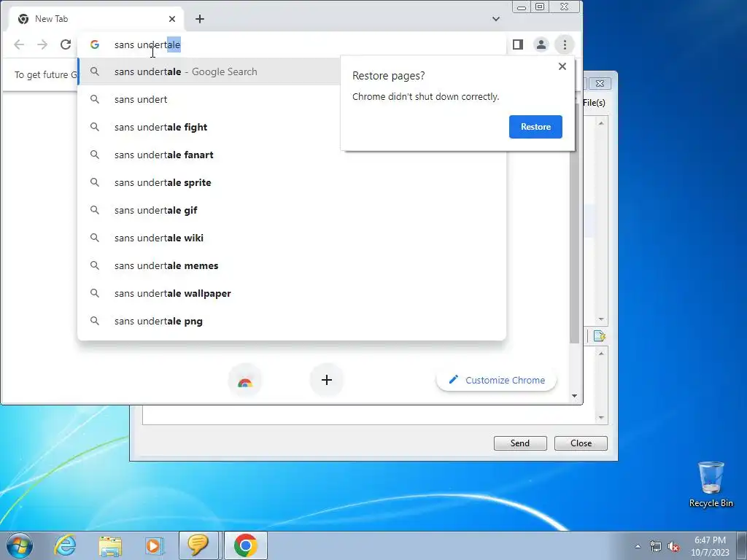Screen dimensions: 747x560
Task: Click the lower pane scroll-down arrow in background dialog
Action: tap(601, 418)
